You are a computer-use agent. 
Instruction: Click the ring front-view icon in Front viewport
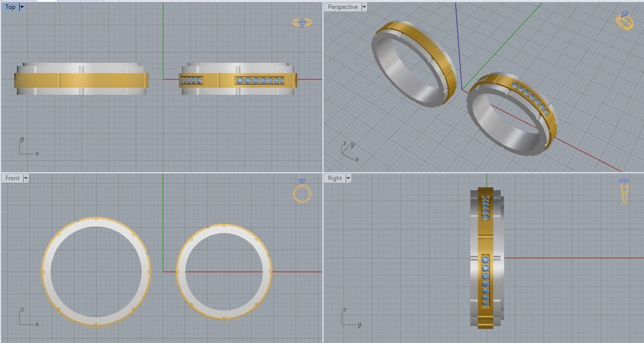click(302, 191)
